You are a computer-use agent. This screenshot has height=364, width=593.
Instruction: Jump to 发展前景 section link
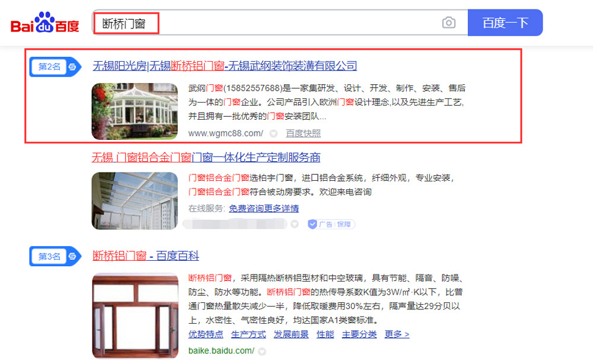[x=291, y=334]
